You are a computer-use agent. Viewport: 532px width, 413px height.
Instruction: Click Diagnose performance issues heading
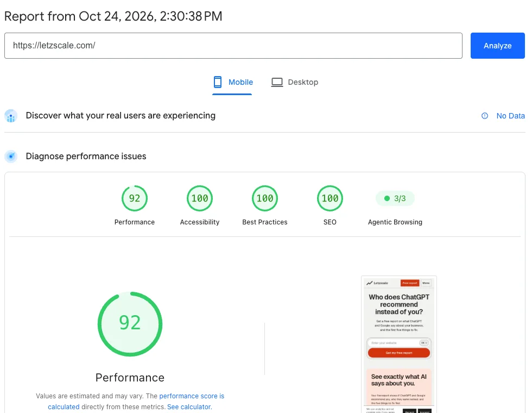[x=86, y=157]
